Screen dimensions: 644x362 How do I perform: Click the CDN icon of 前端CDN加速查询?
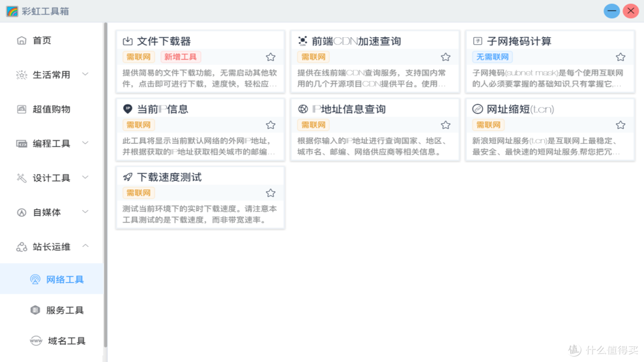302,41
